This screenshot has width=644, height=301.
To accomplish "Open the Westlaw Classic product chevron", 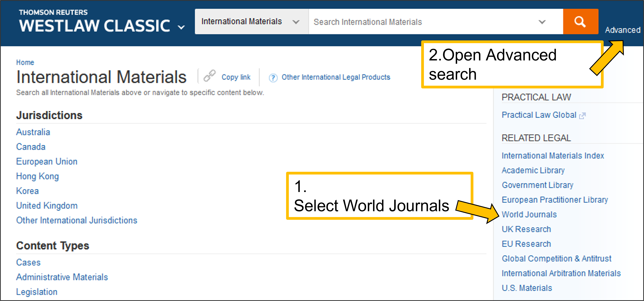I will tap(181, 27).
